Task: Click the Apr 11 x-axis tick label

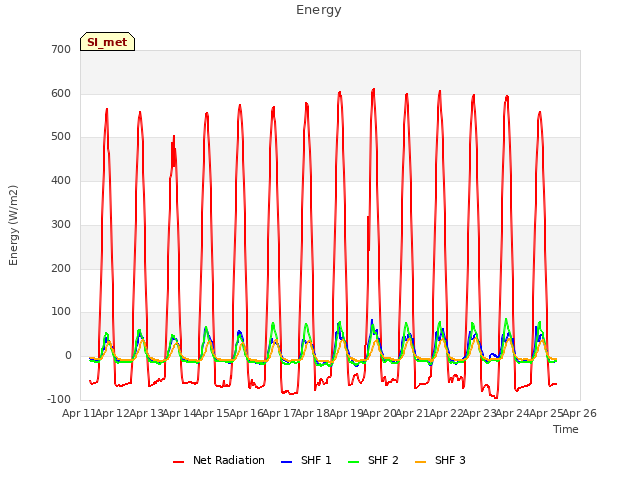Action: pos(79,413)
